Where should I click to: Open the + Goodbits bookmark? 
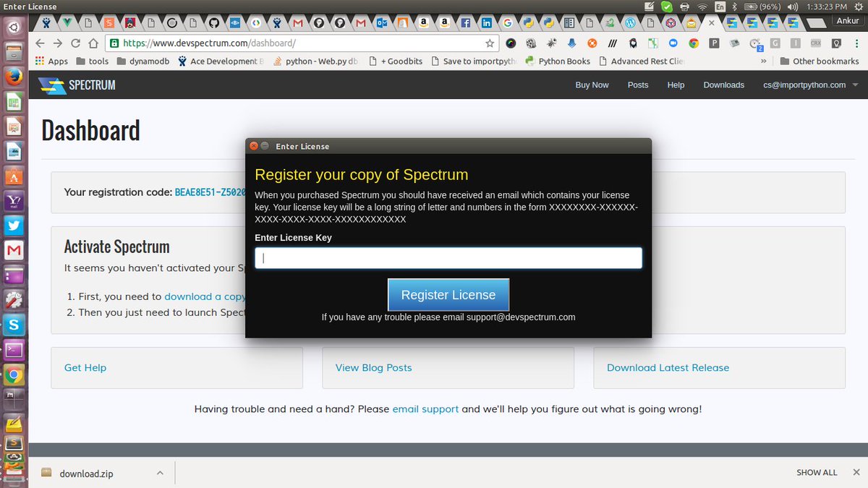pyautogui.click(x=395, y=61)
